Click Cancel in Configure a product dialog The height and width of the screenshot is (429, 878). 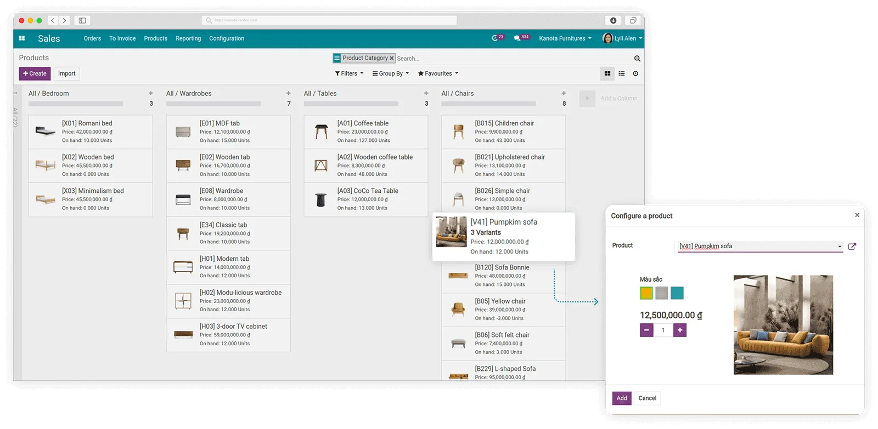(x=647, y=398)
